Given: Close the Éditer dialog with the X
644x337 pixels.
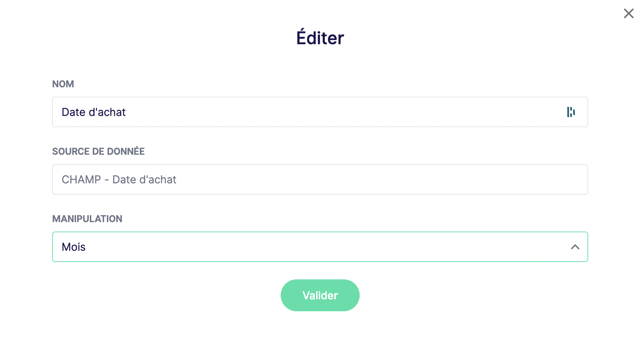Looking at the screenshot, I should tap(628, 13).
